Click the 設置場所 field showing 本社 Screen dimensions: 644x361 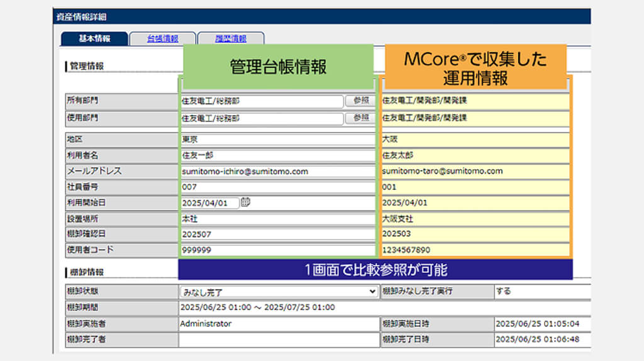pos(277,219)
